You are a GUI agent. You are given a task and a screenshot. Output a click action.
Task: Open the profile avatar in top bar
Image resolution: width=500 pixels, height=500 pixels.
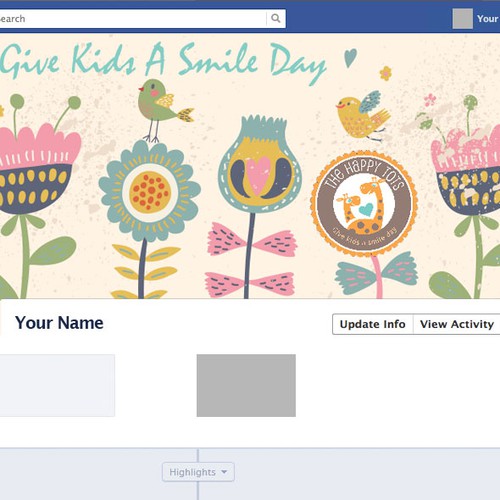(462, 19)
